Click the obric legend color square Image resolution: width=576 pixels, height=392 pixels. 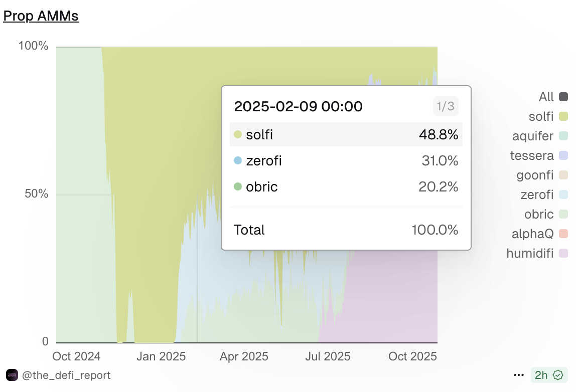coord(563,214)
